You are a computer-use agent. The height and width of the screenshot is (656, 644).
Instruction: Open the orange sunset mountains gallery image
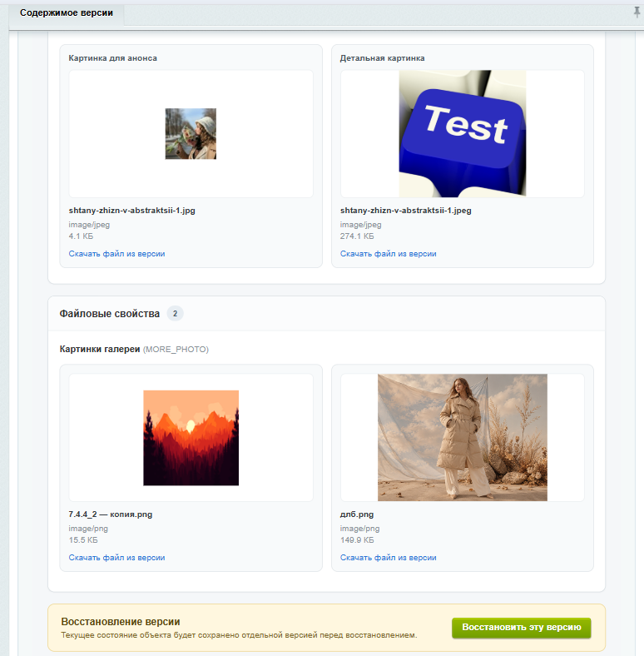click(x=191, y=438)
